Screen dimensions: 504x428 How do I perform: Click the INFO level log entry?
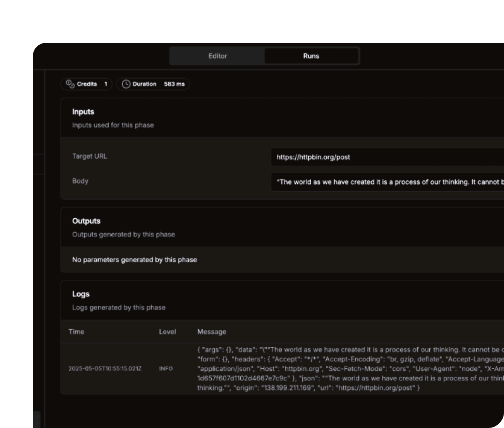point(166,369)
